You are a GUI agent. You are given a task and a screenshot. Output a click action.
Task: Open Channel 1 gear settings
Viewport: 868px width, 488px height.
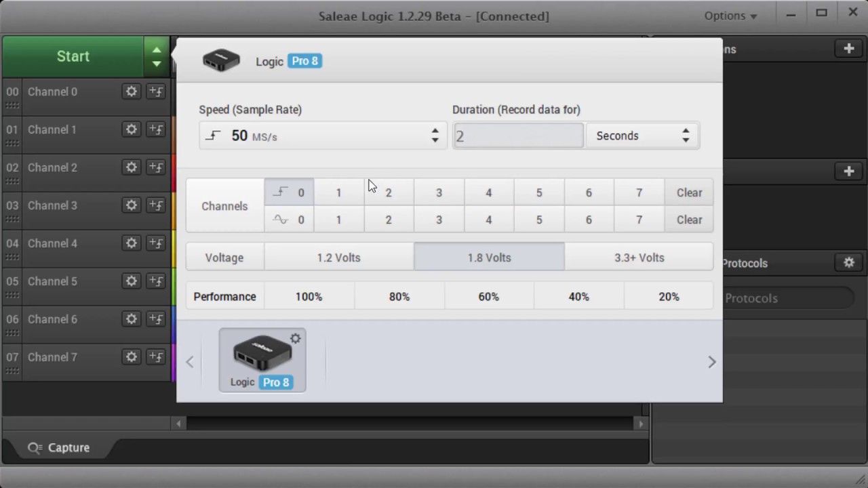(132, 129)
